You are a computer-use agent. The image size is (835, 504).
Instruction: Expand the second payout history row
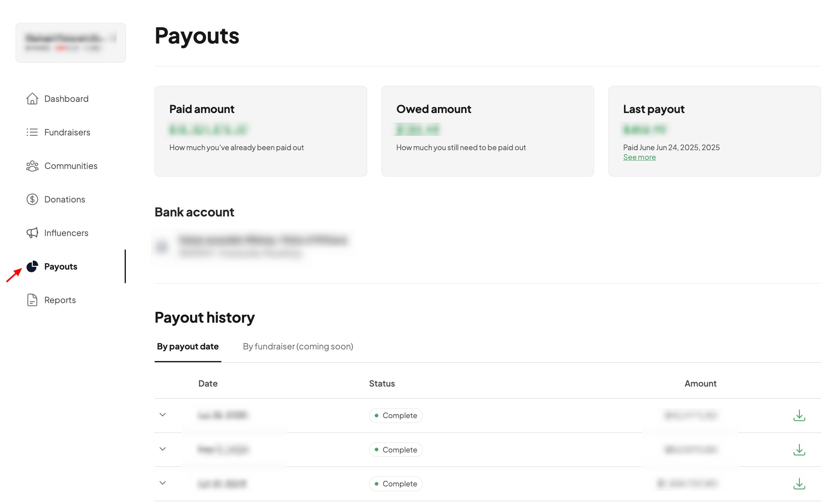pyautogui.click(x=163, y=449)
